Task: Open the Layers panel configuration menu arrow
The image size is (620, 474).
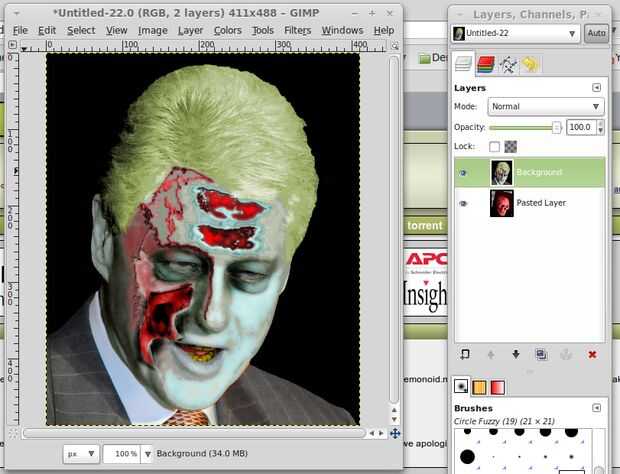Action: (596, 87)
